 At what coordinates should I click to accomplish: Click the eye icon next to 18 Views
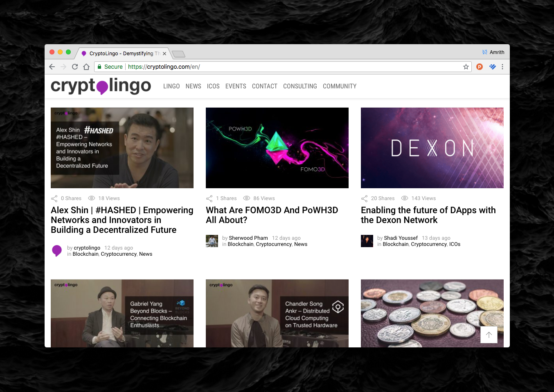pyautogui.click(x=92, y=198)
